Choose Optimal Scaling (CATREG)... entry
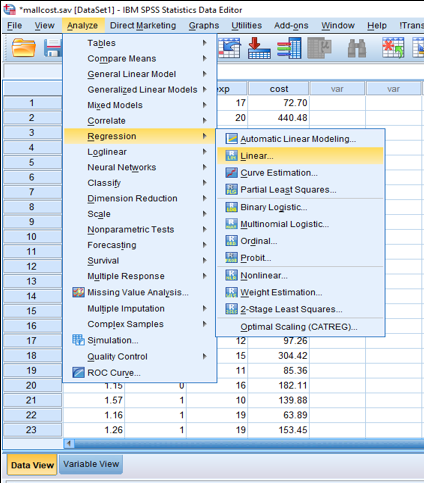The image size is (424, 483). pos(299,327)
